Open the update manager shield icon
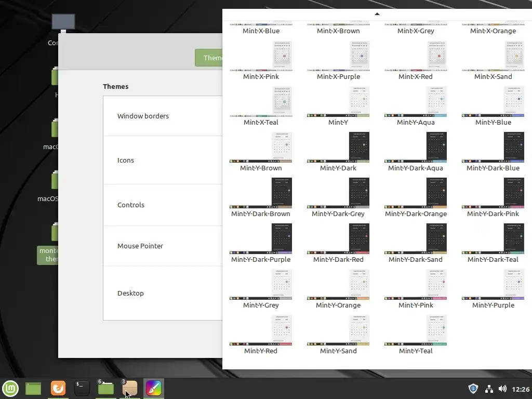 coord(473,389)
